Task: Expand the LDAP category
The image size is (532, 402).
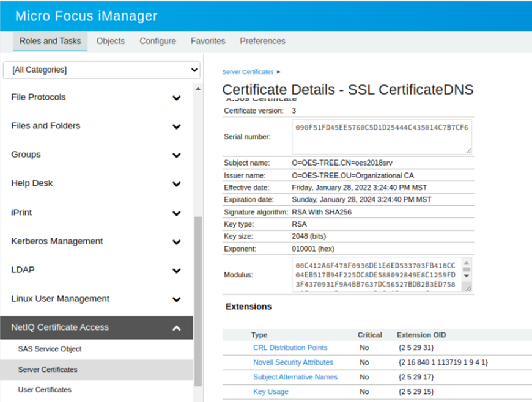Action: 176,271
